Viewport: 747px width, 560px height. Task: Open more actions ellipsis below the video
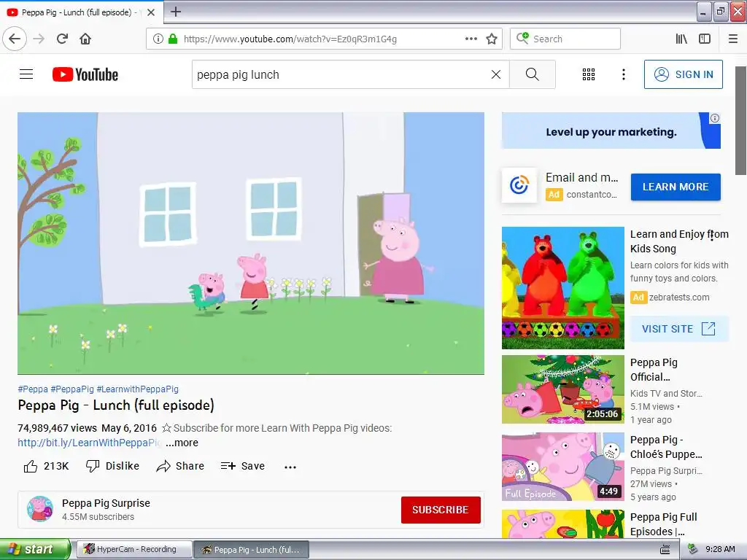(x=290, y=467)
